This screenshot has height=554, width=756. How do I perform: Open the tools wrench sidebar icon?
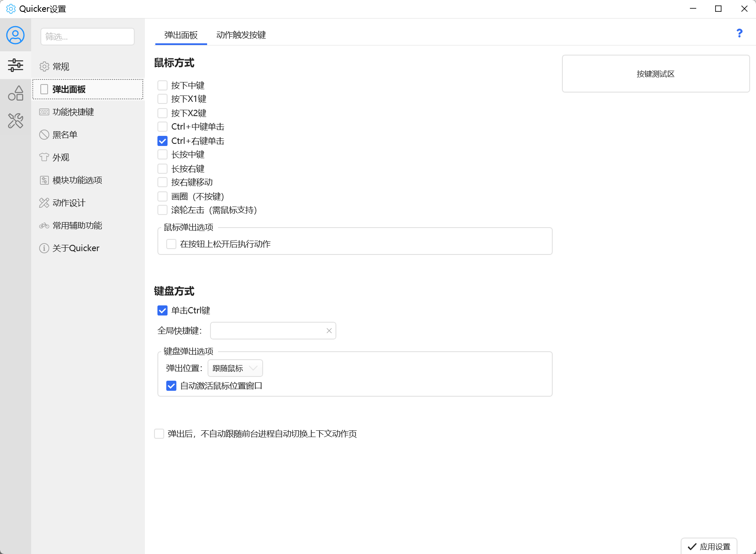[x=16, y=121]
